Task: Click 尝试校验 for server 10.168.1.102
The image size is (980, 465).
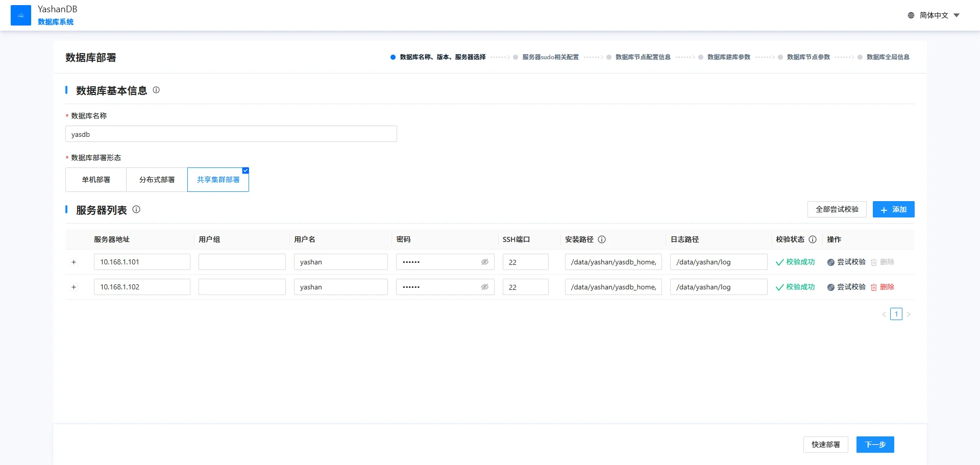Action: 846,287
